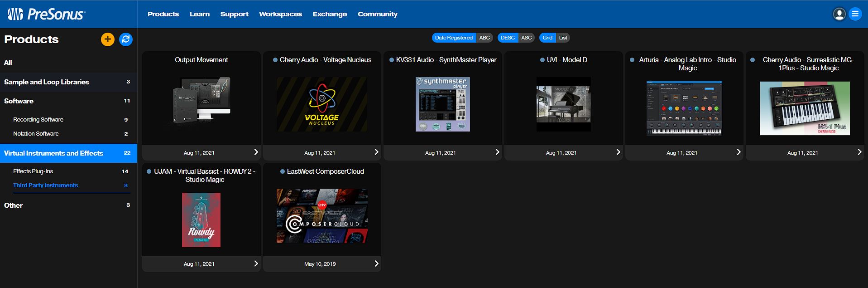Click the status dot beside KV331 SynthMaster Player
868x288 pixels.
click(392, 60)
